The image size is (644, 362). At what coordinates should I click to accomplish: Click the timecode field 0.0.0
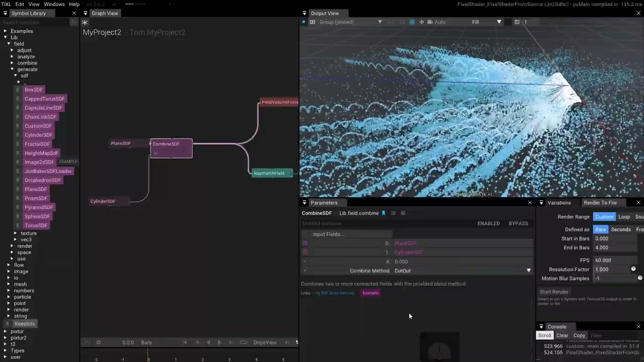pyautogui.click(x=128, y=342)
